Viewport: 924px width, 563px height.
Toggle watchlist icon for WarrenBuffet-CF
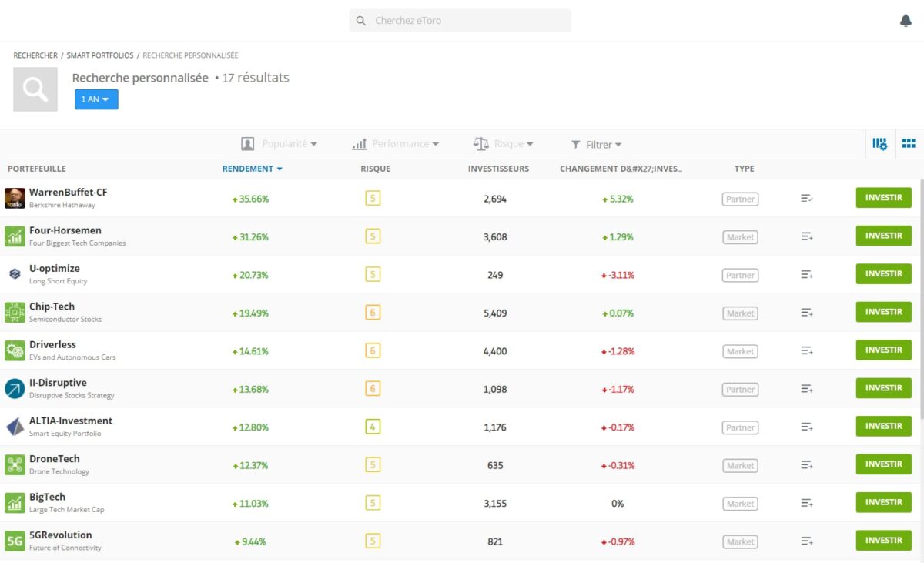[x=807, y=199]
